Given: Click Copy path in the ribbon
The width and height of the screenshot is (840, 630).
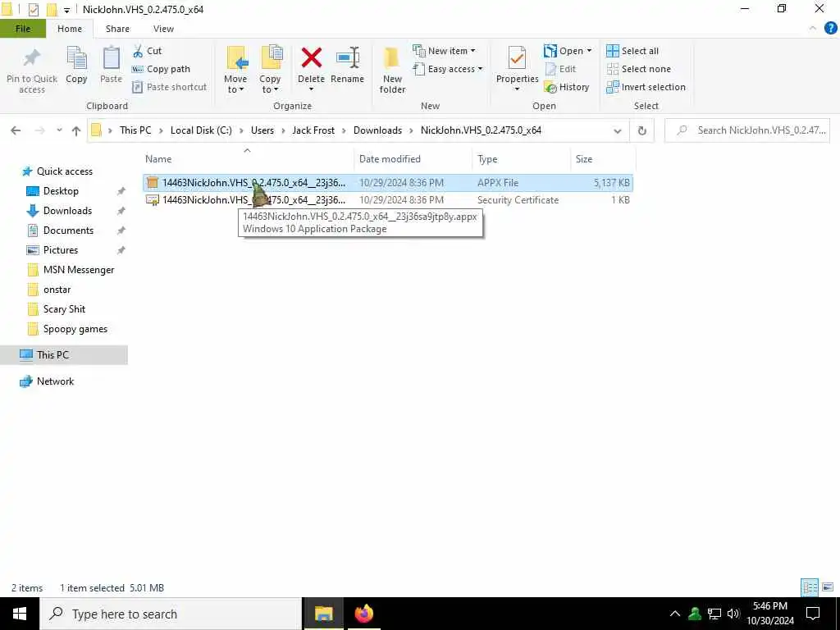Looking at the screenshot, I should [x=161, y=69].
